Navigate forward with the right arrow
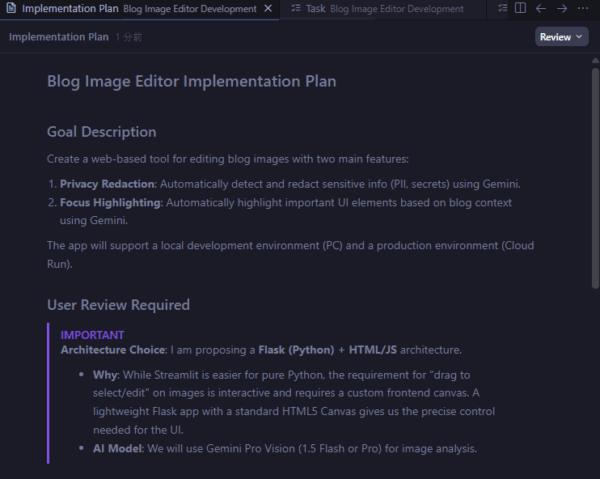 click(561, 8)
